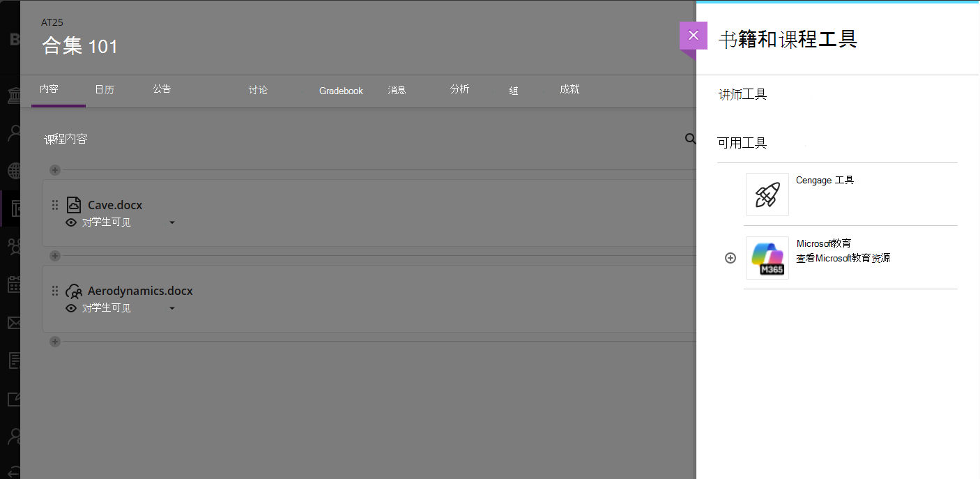This screenshot has height=479, width=980.
Task: Grab the drag handle of Aerodynamics.docx
Action: pyautogui.click(x=55, y=291)
